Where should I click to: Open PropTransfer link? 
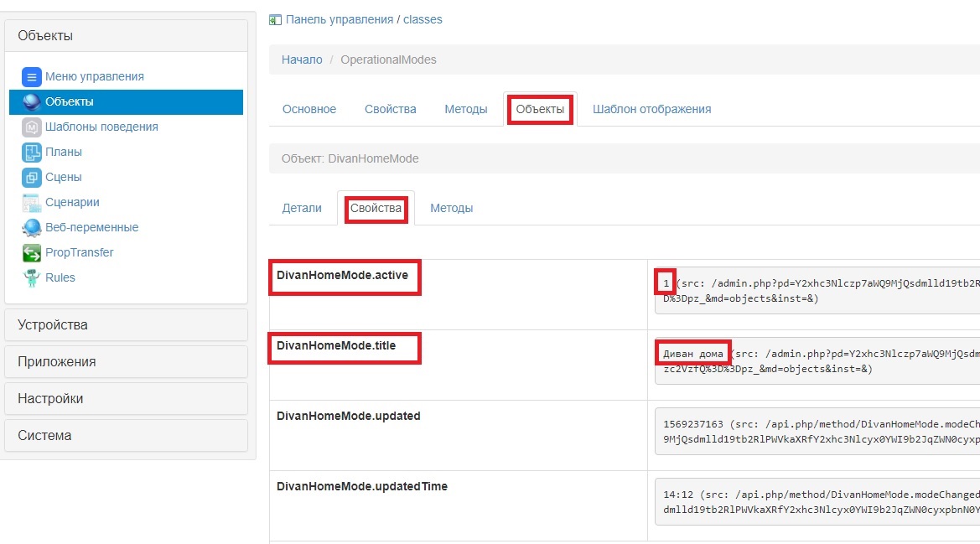(x=80, y=252)
